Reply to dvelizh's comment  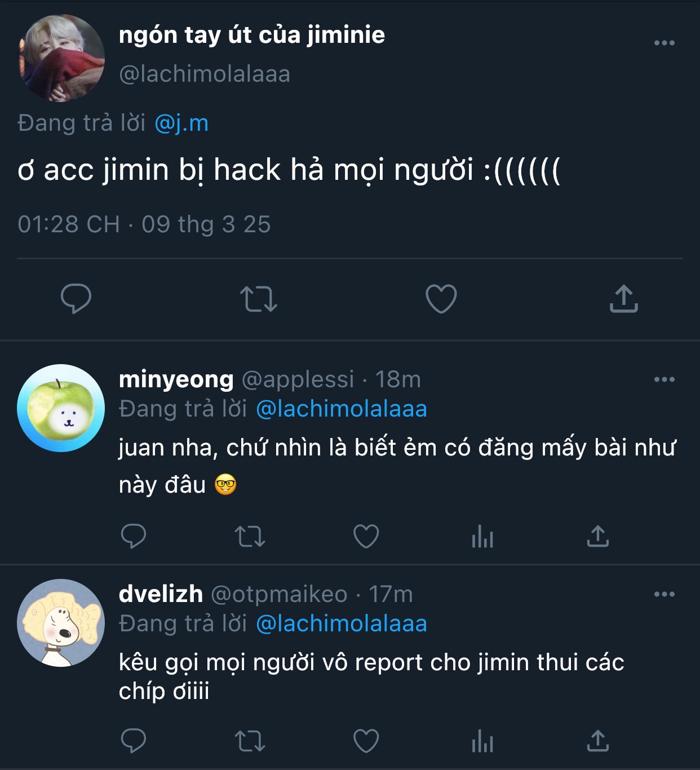click(x=134, y=741)
